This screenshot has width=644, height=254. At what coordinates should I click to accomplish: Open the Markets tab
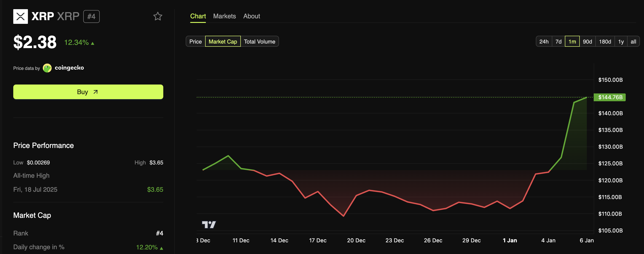click(224, 16)
